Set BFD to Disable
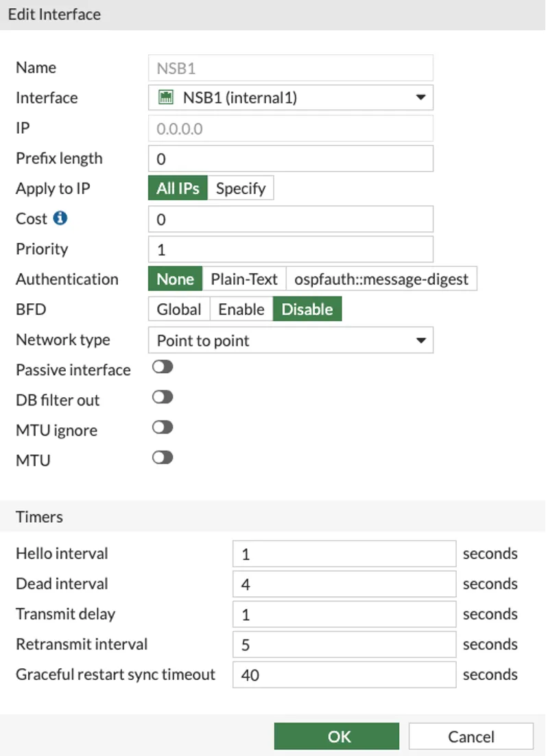This screenshot has height=756, width=546. click(307, 309)
